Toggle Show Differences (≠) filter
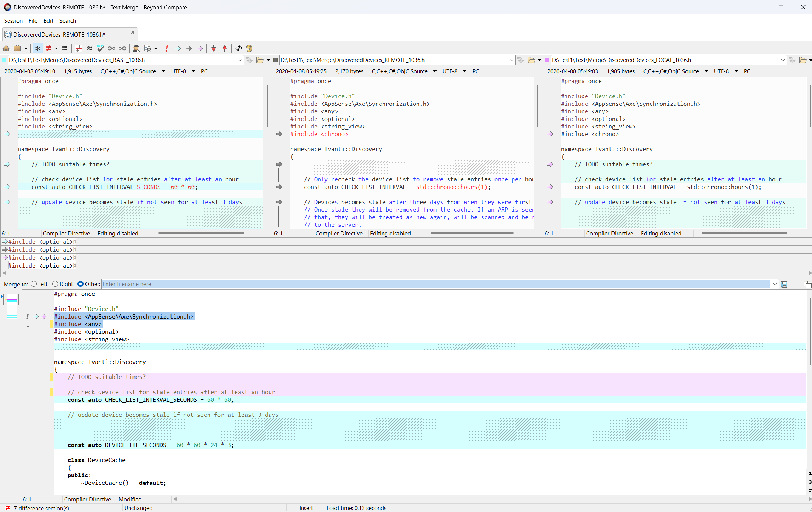 48,48
